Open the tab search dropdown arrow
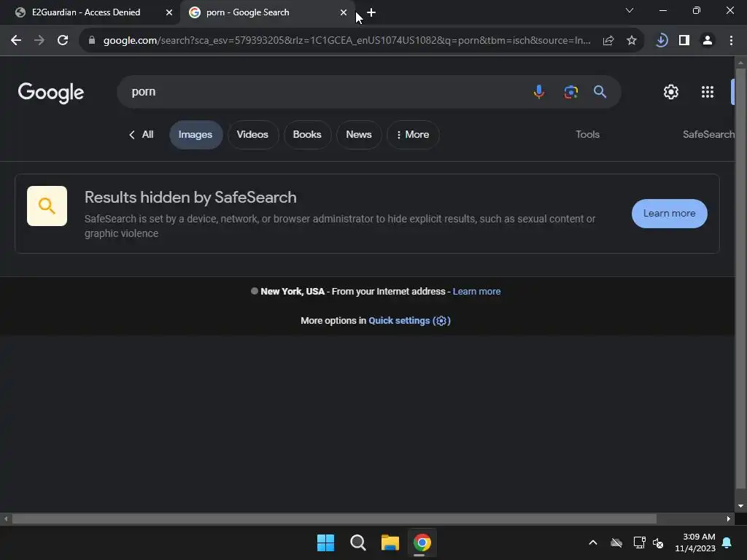The width and height of the screenshot is (747, 560). click(x=630, y=10)
